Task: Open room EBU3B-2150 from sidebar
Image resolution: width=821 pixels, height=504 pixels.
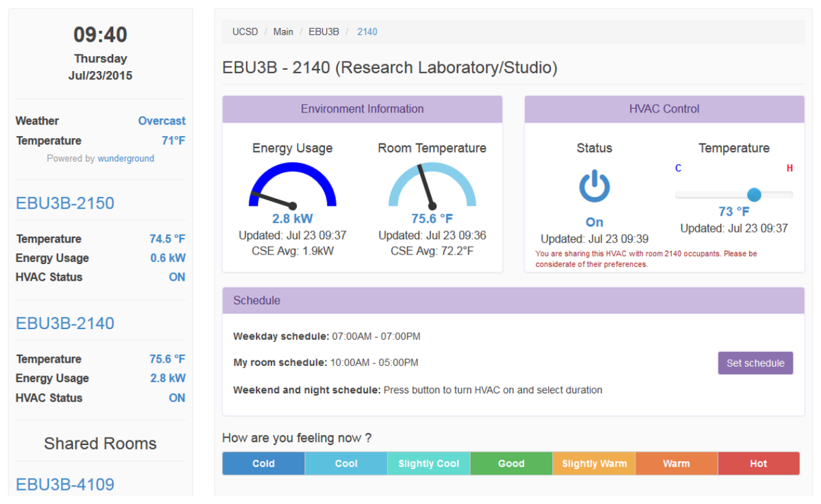Action: 65,203
